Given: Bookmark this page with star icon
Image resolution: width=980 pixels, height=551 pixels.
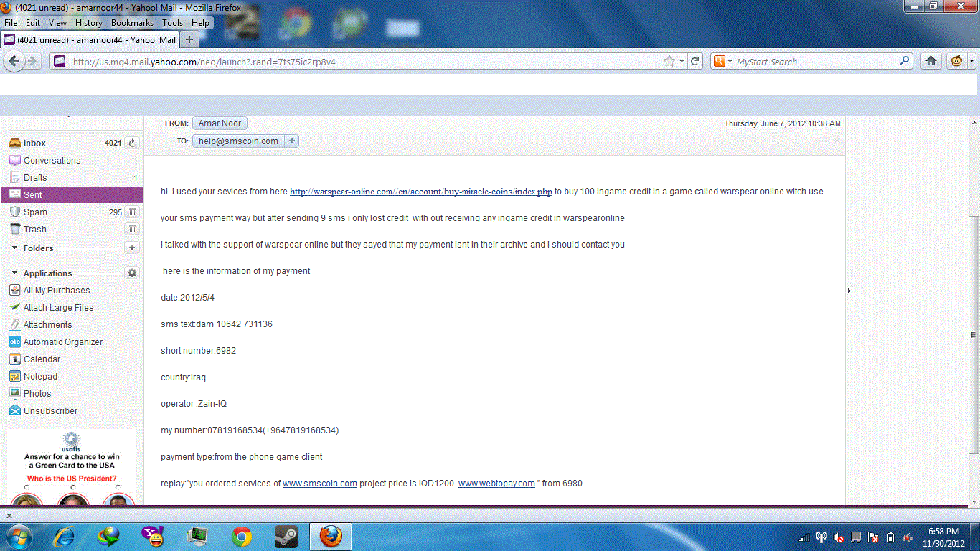Looking at the screenshot, I should coord(669,62).
